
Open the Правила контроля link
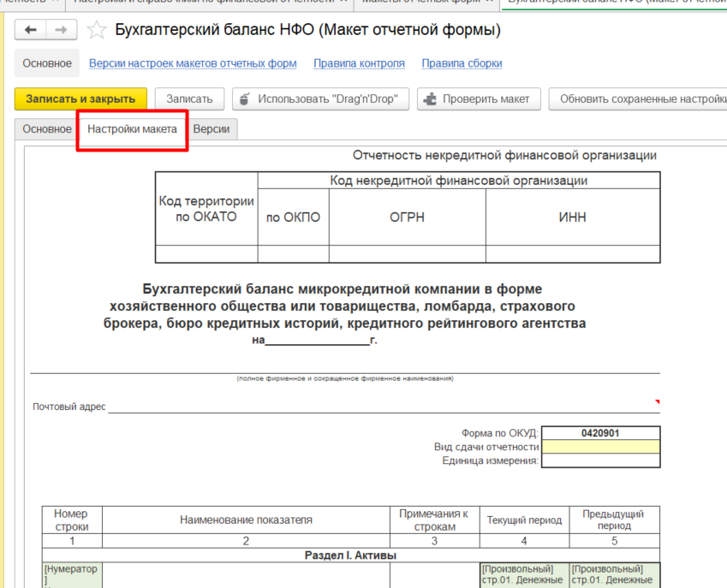pyautogui.click(x=359, y=63)
